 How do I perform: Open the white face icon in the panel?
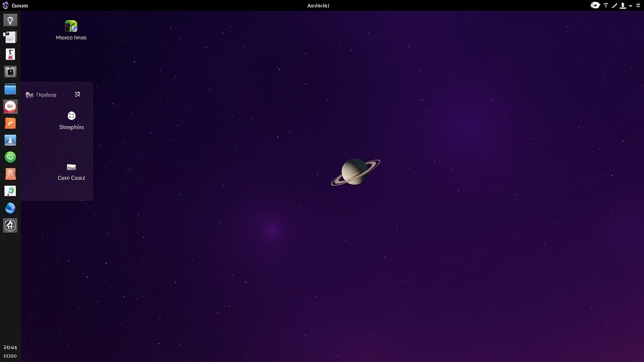[x=71, y=116]
